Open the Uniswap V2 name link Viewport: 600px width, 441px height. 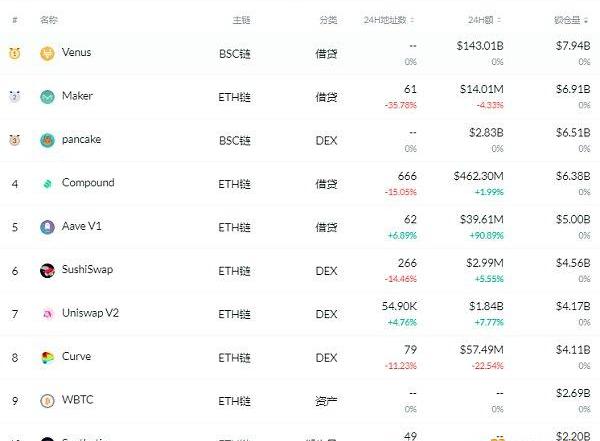pyautogui.click(x=91, y=313)
